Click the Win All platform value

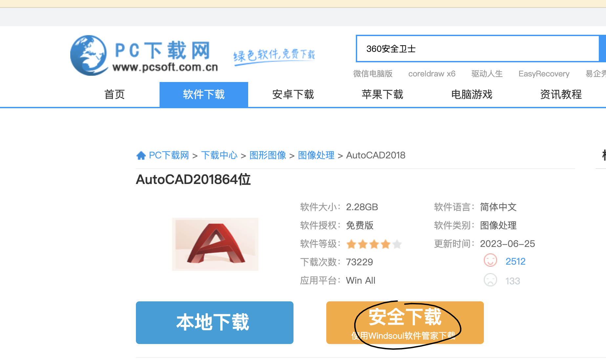(361, 280)
